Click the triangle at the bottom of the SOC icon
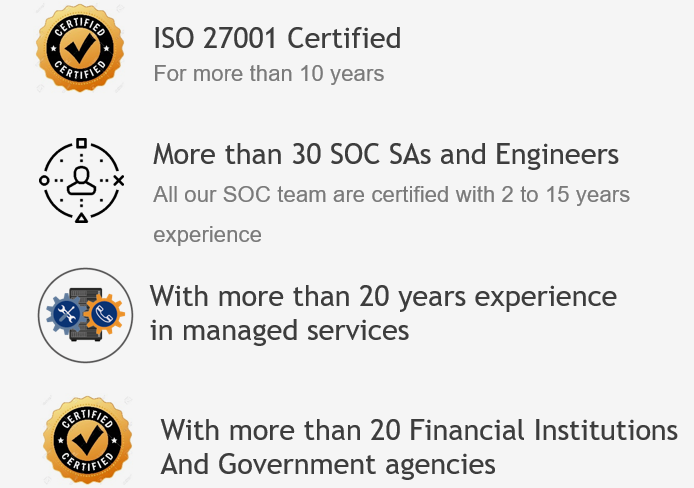Screen dimensions: 694x488 (81, 218)
